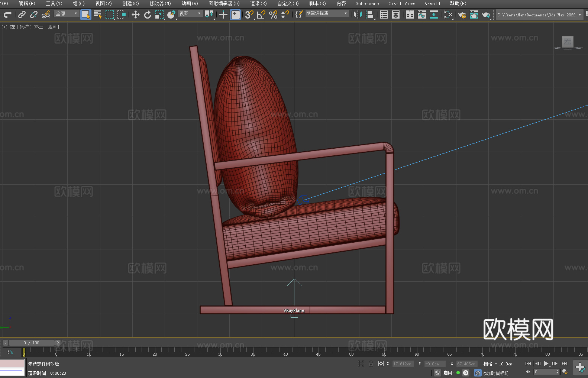Open the 创建选择集 named selection dropdown

pos(327,13)
